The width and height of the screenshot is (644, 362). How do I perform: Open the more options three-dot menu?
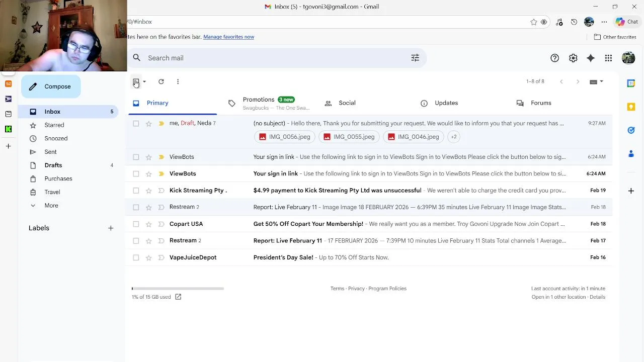pyautogui.click(x=178, y=81)
